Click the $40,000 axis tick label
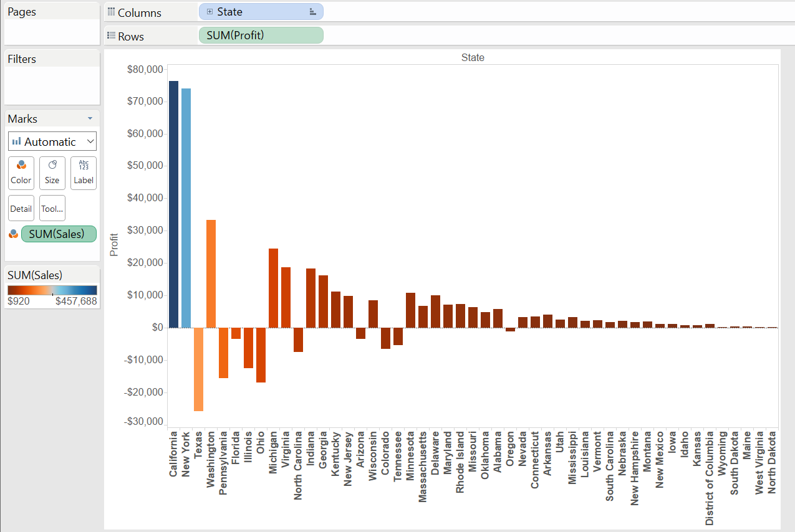 pos(145,198)
